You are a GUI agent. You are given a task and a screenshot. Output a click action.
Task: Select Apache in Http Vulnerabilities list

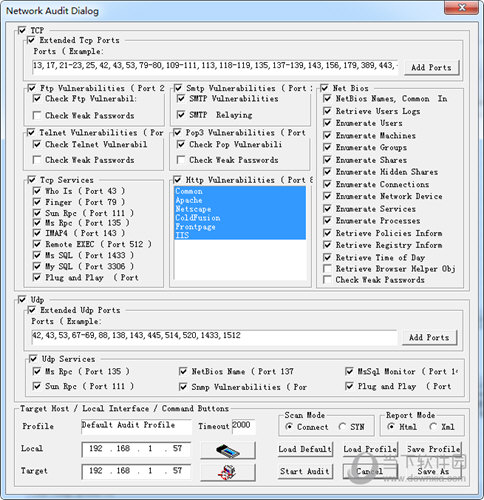pyautogui.click(x=240, y=200)
